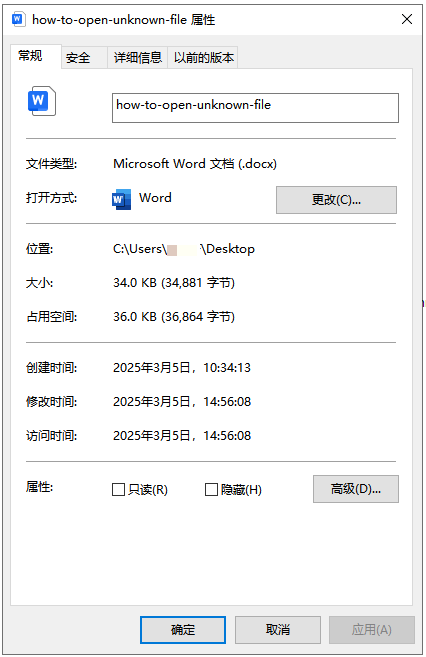The image size is (426, 657).
Task: Click the Word document icon in the title bar
Action: pos(18,19)
